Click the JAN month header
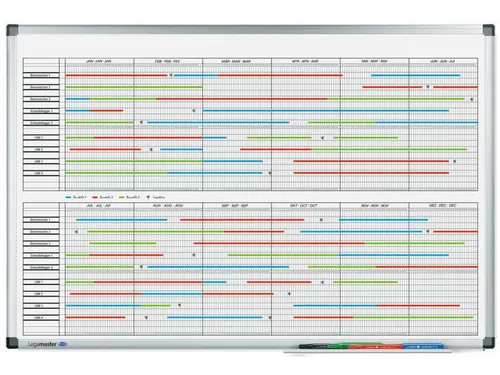The image size is (500, 375). tap(99, 61)
